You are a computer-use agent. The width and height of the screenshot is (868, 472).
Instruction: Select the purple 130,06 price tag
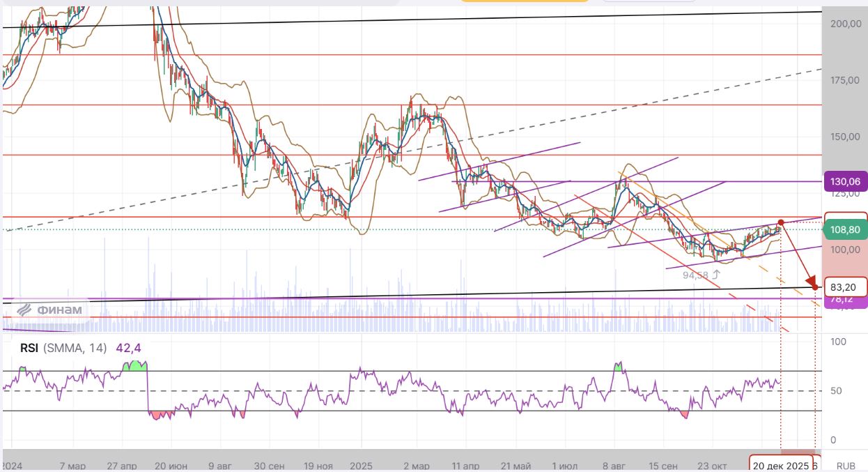click(x=846, y=181)
